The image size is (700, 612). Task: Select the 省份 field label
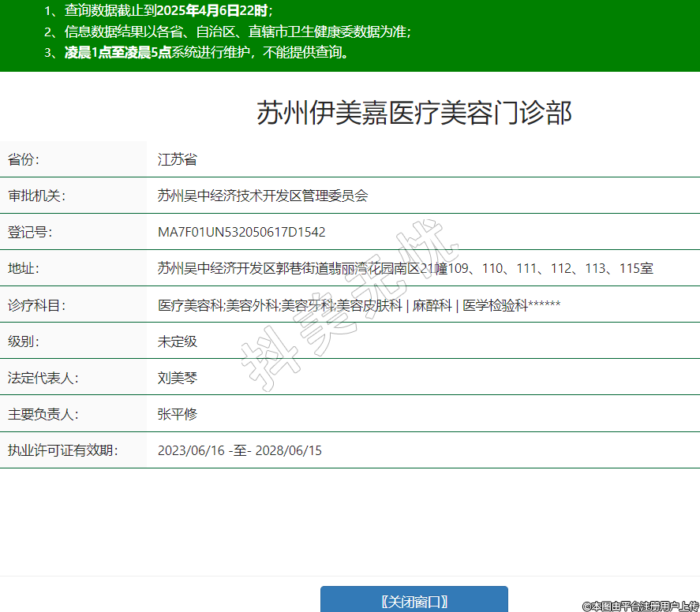point(24,159)
